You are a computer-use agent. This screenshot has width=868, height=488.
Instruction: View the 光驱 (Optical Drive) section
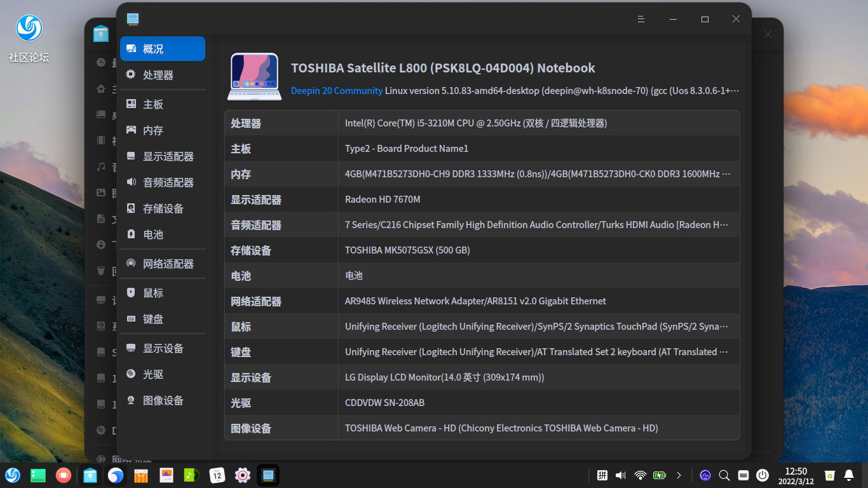click(153, 374)
